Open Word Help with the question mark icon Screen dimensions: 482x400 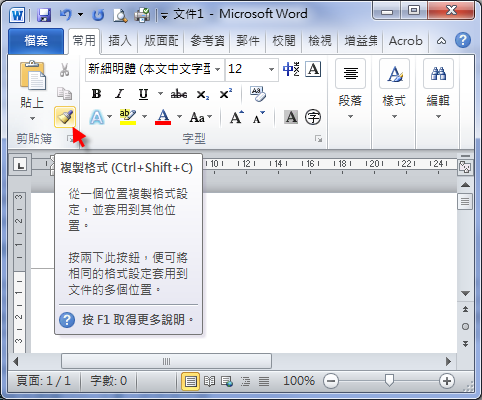[x=463, y=41]
